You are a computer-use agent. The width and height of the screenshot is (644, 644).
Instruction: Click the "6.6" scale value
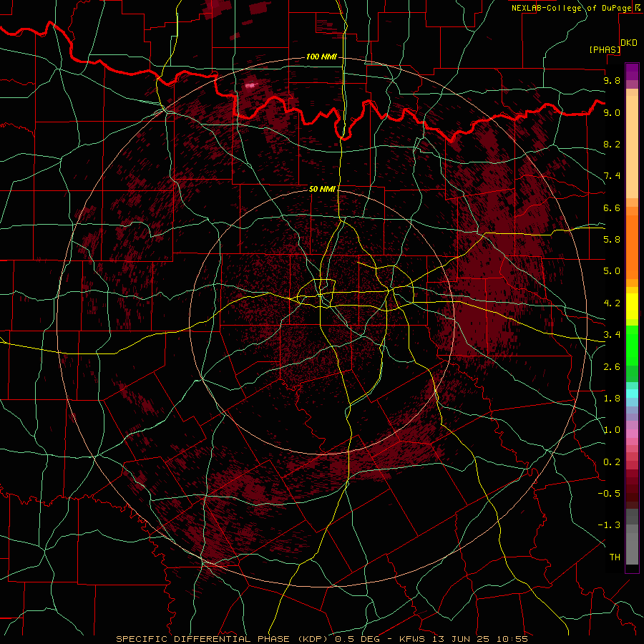pos(612,208)
